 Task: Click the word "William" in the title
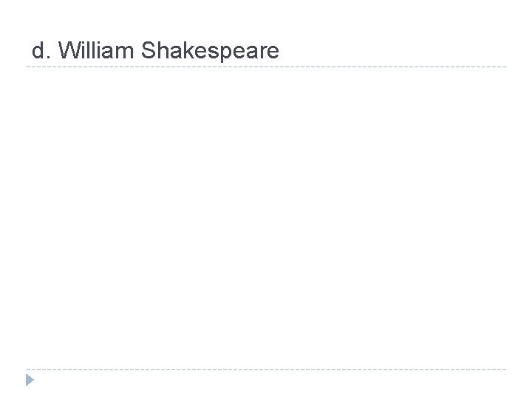(97, 50)
